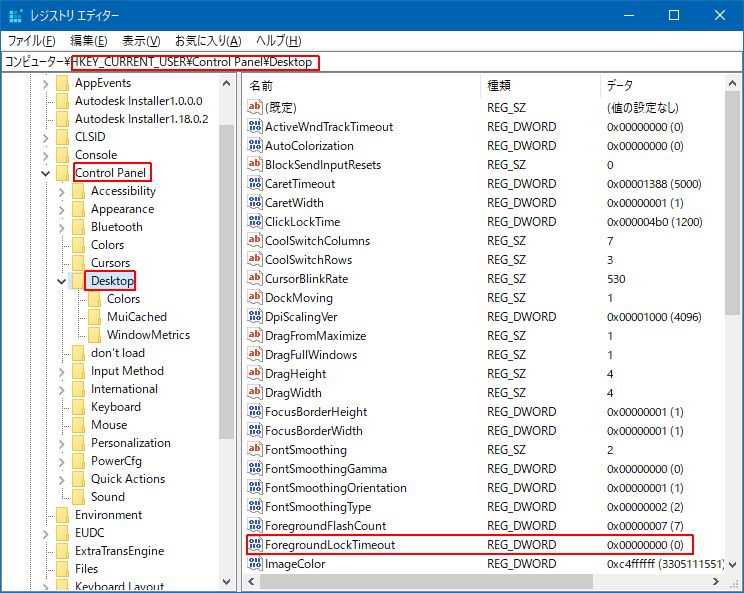Expand the Accessibility key node

coord(62,191)
